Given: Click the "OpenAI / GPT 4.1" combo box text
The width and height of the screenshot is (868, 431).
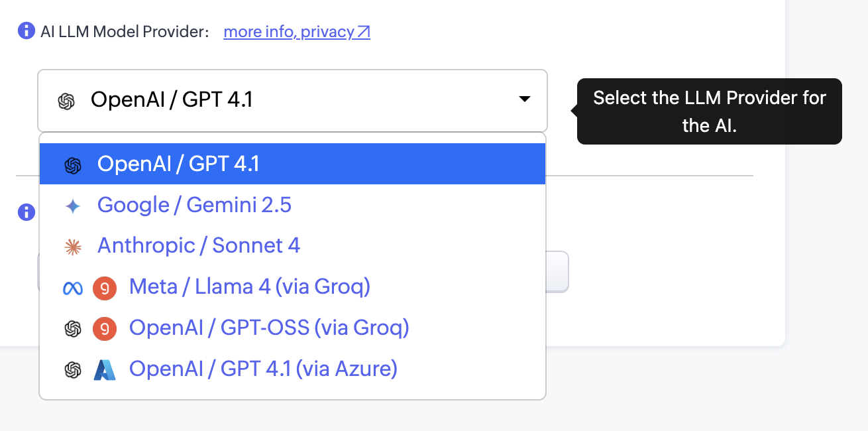Looking at the screenshot, I should click(x=172, y=100).
